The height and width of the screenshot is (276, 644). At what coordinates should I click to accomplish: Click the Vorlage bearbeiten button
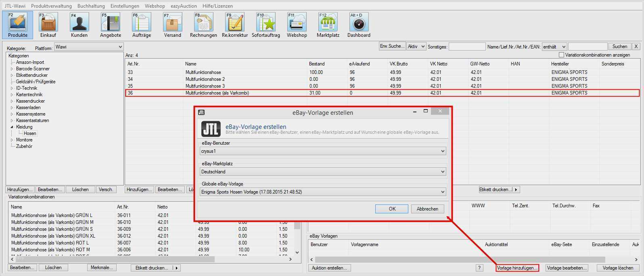pos(567,268)
